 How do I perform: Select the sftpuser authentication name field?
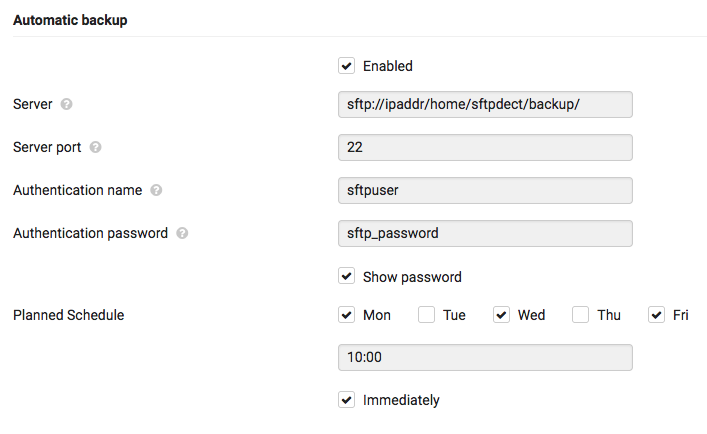pos(485,190)
